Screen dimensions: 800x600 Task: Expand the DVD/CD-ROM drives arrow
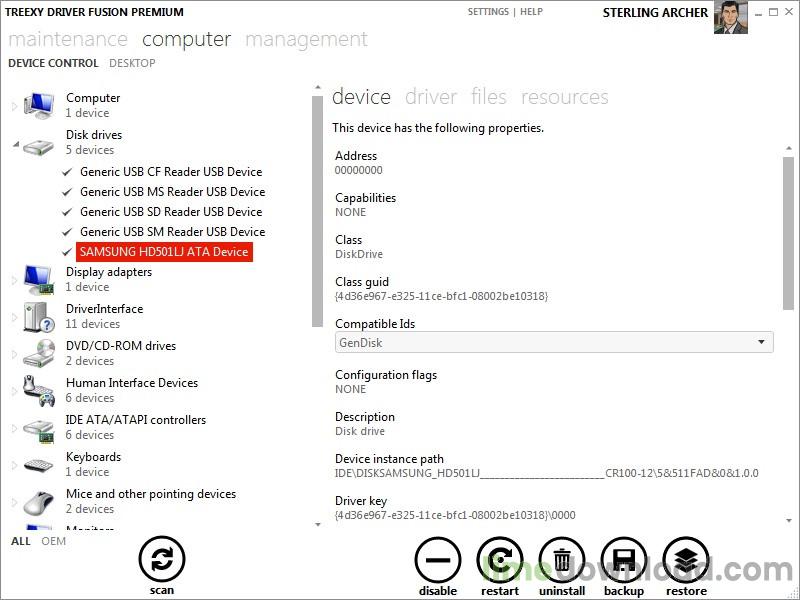click(x=14, y=354)
